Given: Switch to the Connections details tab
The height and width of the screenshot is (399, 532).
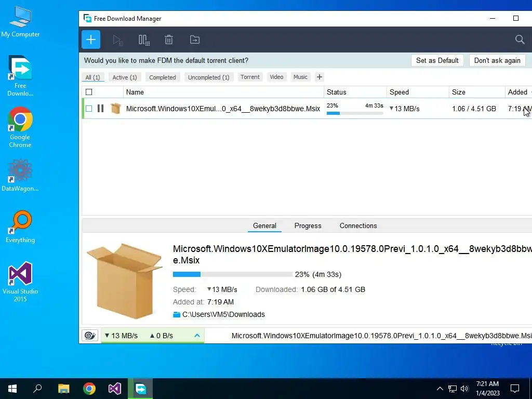Looking at the screenshot, I should tap(358, 225).
